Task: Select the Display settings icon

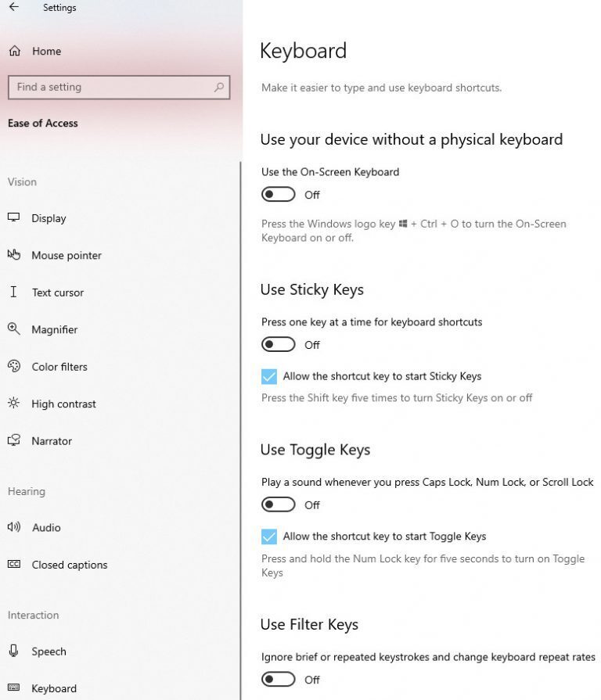Action: (x=13, y=218)
